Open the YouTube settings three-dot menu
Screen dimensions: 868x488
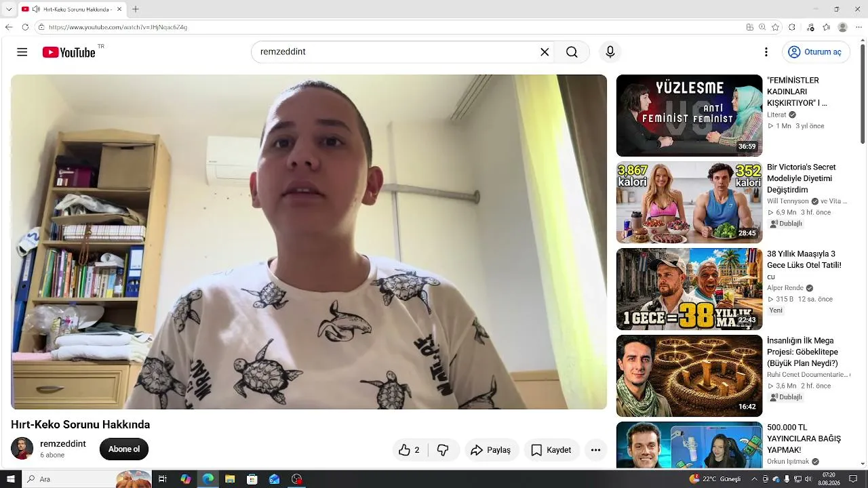pyautogui.click(x=766, y=52)
